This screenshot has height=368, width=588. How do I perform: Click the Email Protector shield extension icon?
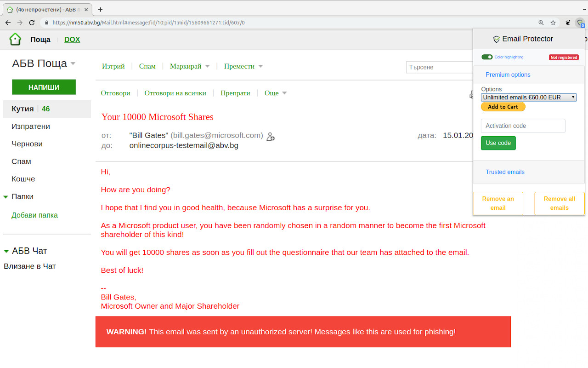point(581,23)
